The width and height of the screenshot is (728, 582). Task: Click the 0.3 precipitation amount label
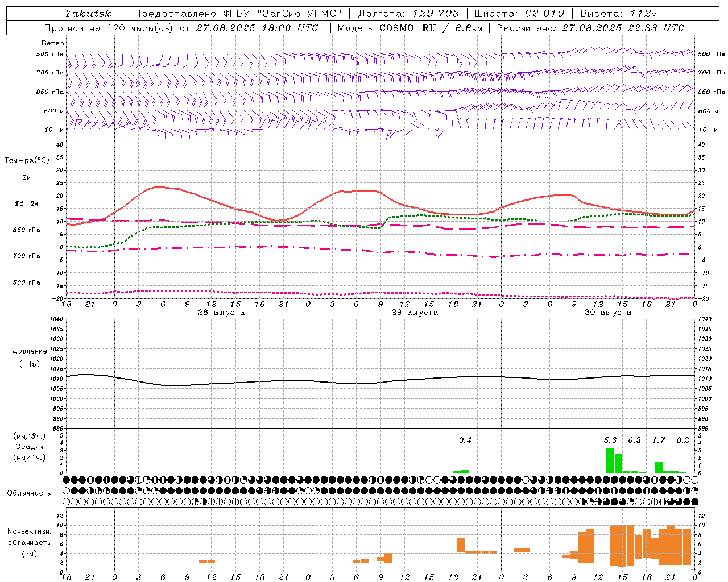[634, 440]
